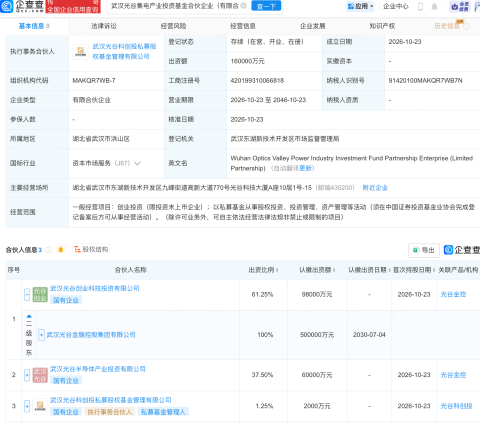This screenshot has height=426, width=480.
Task: Click the Qichacha logo icon
Action: (x=7, y=6)
